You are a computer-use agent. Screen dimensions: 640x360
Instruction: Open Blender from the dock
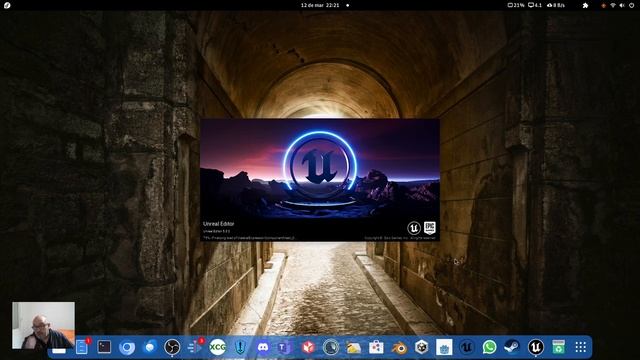(399, 347)
